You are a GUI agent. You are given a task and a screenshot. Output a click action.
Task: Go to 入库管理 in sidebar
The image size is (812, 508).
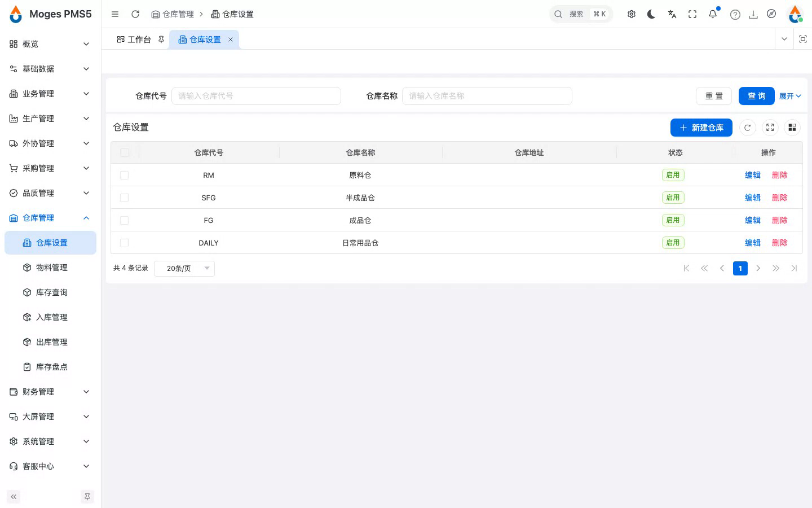pos(50,317)
